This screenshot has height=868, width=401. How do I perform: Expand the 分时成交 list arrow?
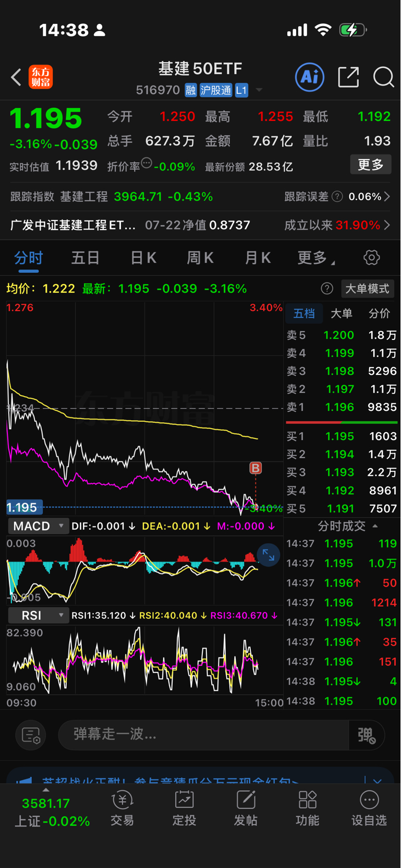click(x=375, y=526)
